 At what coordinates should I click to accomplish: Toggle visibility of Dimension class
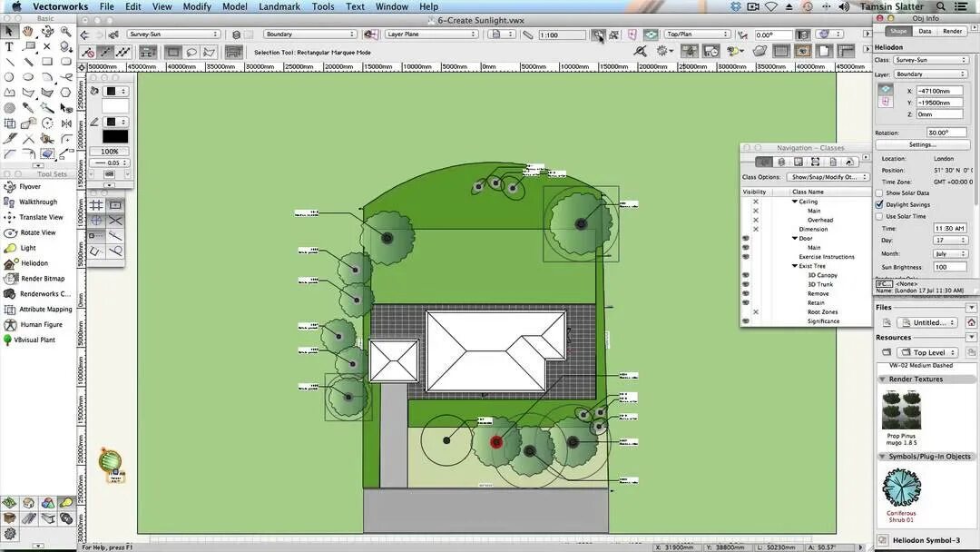pos(756,230)
